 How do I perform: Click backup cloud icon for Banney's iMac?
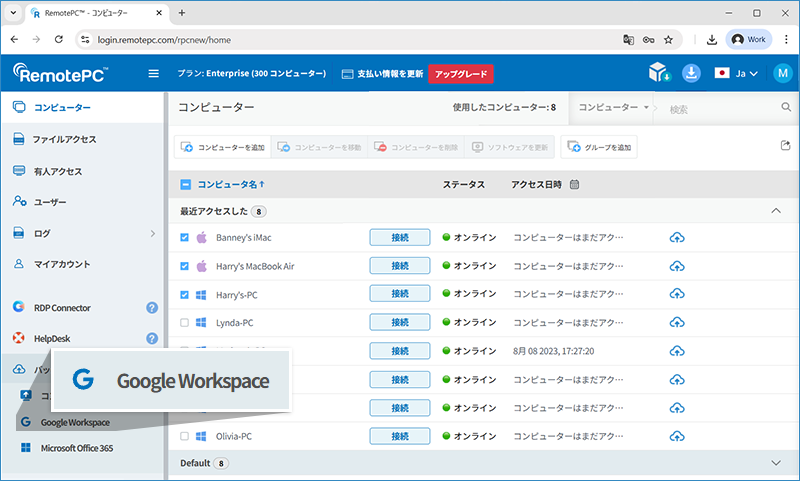pos(677,238)
